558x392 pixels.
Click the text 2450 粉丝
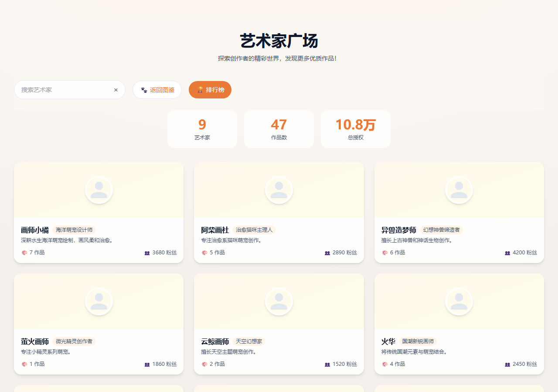525,364
